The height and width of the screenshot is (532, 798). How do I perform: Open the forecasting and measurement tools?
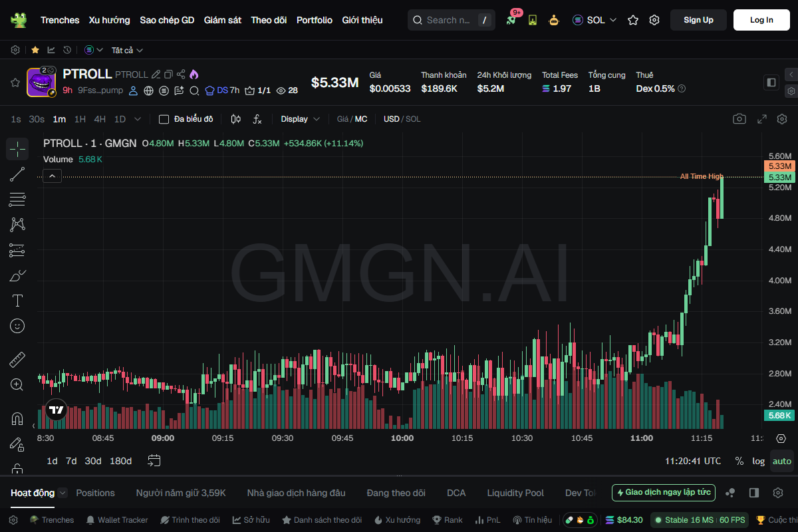(17, 250)
